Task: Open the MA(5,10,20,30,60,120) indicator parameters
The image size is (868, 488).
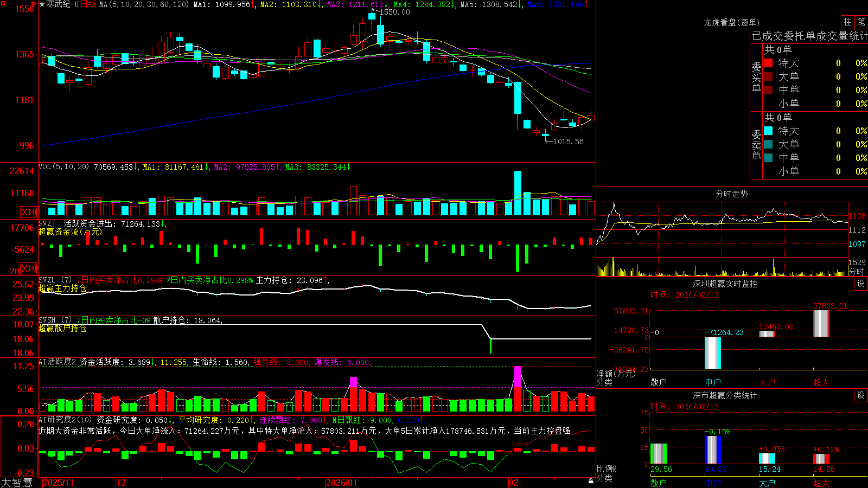Action: click(144, 4)
